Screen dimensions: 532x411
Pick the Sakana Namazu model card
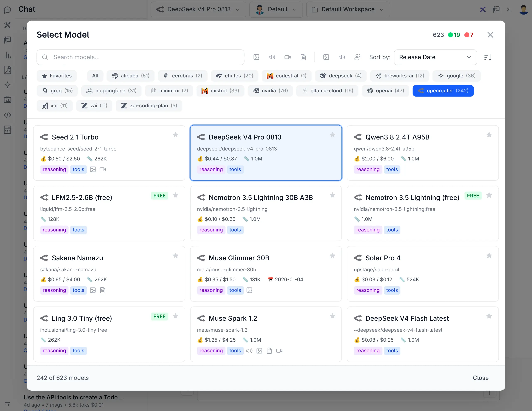(x=109, y=274)
